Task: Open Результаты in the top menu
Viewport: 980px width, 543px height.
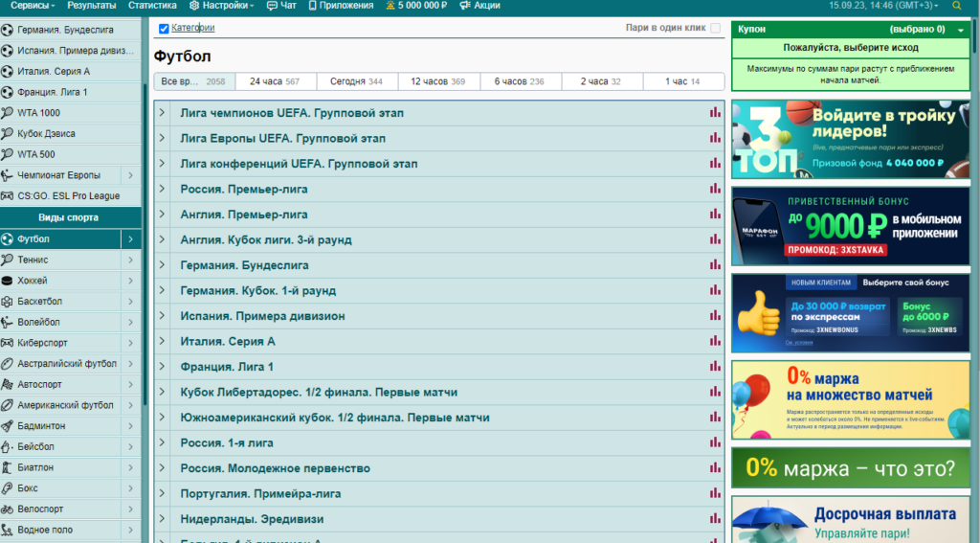Action: tap(91, 6)
